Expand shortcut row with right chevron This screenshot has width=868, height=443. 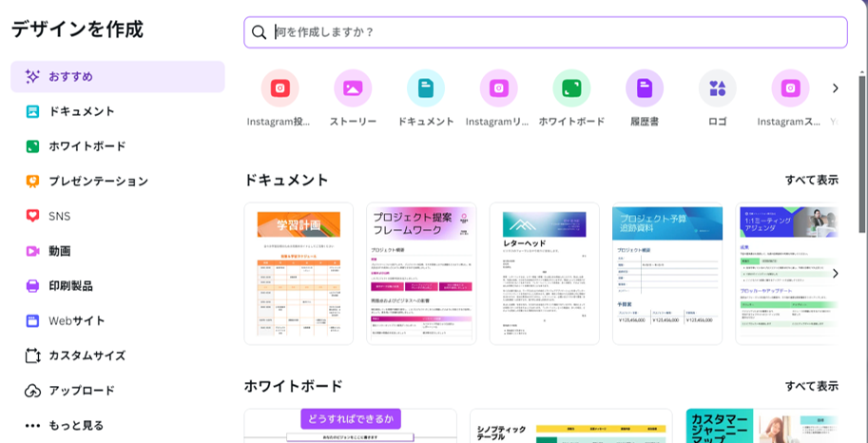835,88
